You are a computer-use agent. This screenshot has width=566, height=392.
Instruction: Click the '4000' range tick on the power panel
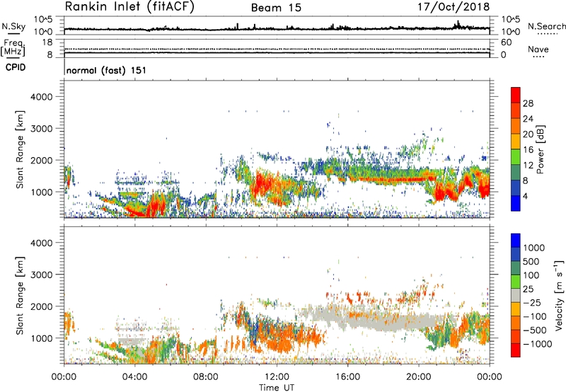42,97
